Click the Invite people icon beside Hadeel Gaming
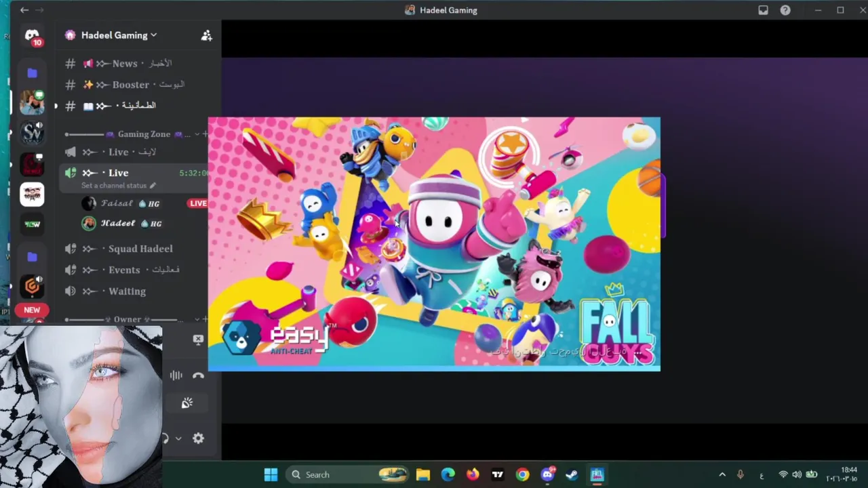The width and height of the screenshot is (868, 488). point(206,35)
